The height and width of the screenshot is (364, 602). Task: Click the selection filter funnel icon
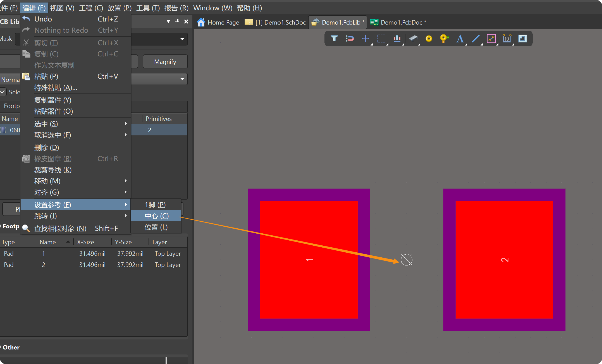[334, 38]
